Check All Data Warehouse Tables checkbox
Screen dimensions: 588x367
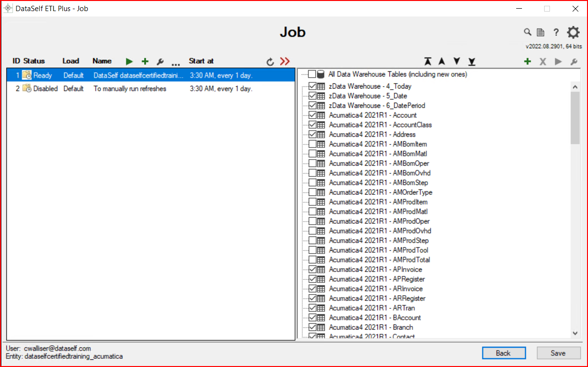[x=312, y=74]
